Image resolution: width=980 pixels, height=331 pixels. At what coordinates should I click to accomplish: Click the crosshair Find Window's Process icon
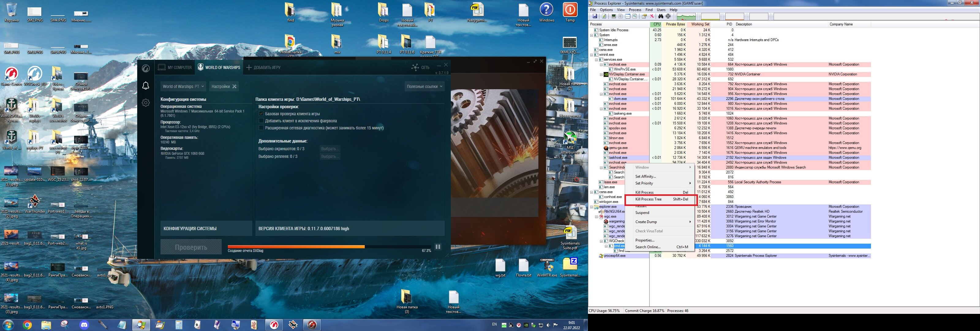click(x=668, y=16)
